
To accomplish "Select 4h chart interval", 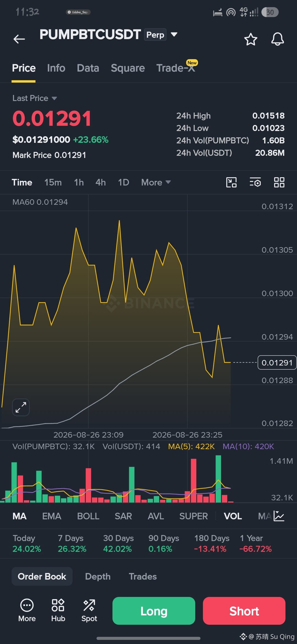I will click(x=101, y=182).
